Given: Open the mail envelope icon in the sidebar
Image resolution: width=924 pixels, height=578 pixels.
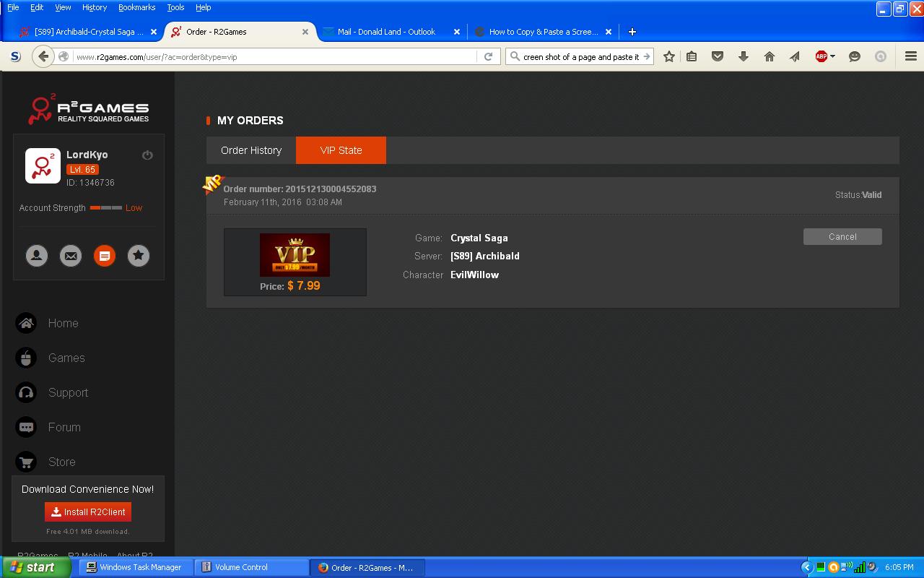Looking at the screenshot, I should tap(71, 256).
